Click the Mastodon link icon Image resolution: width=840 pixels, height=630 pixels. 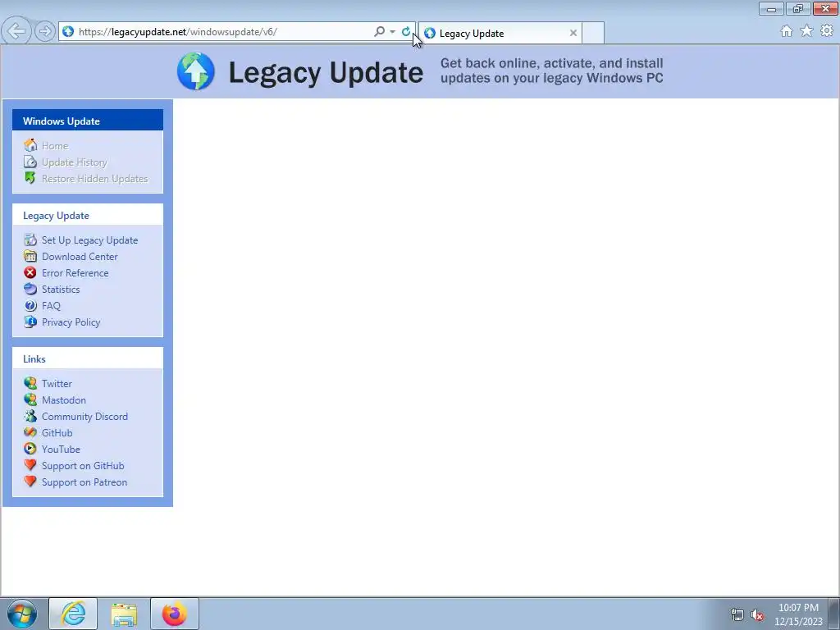(30, 399)
